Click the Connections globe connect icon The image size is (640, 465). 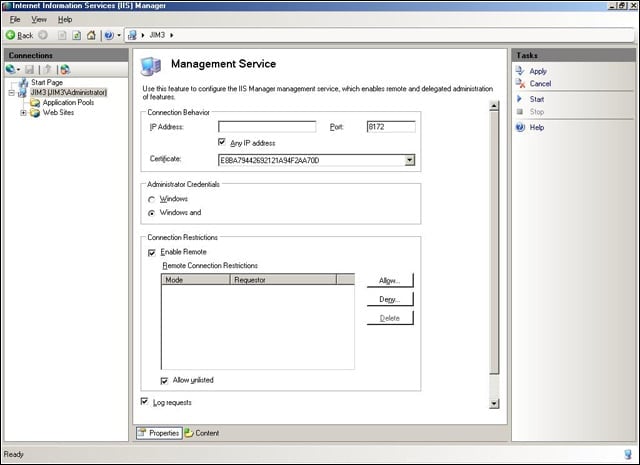11,69
